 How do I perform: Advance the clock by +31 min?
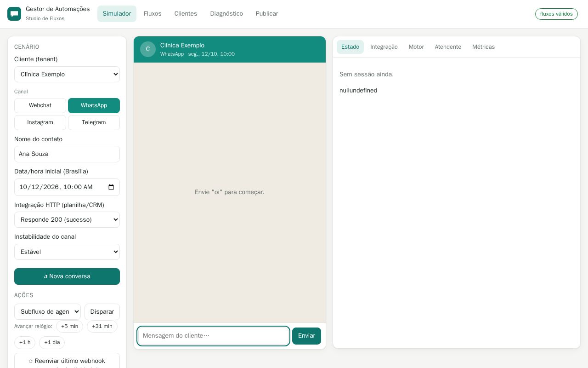[102, 327]
